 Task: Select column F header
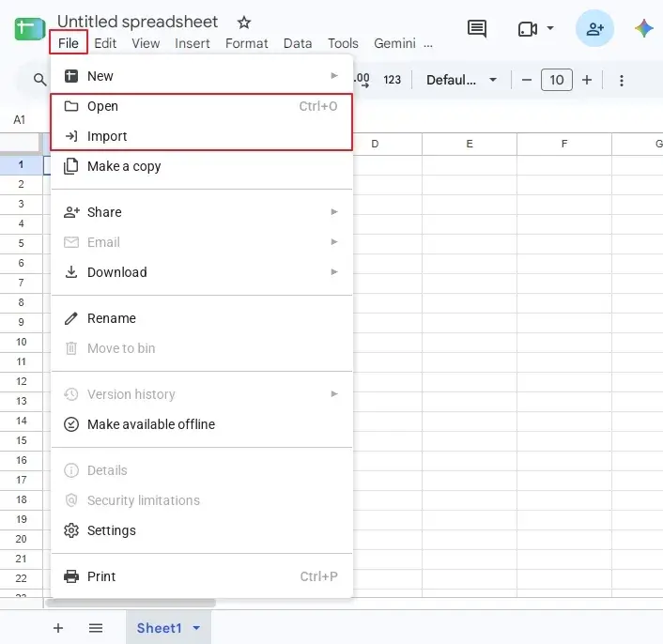(564, 144)
